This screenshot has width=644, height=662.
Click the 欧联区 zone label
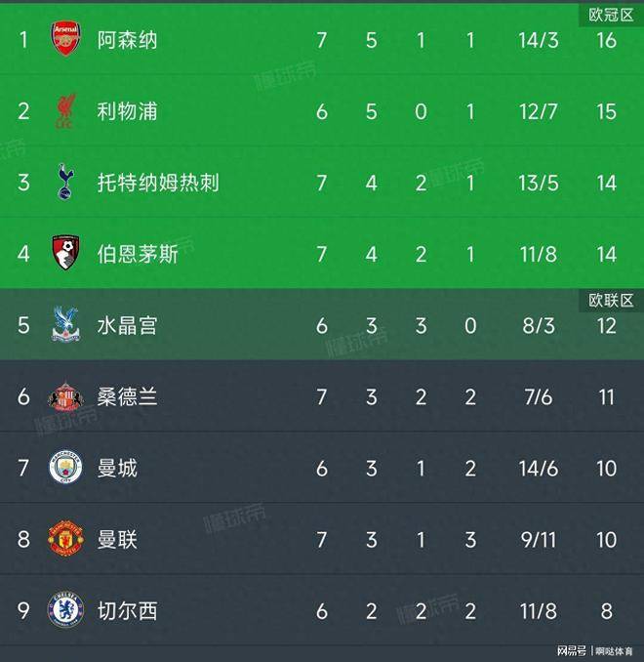[611, 300]
